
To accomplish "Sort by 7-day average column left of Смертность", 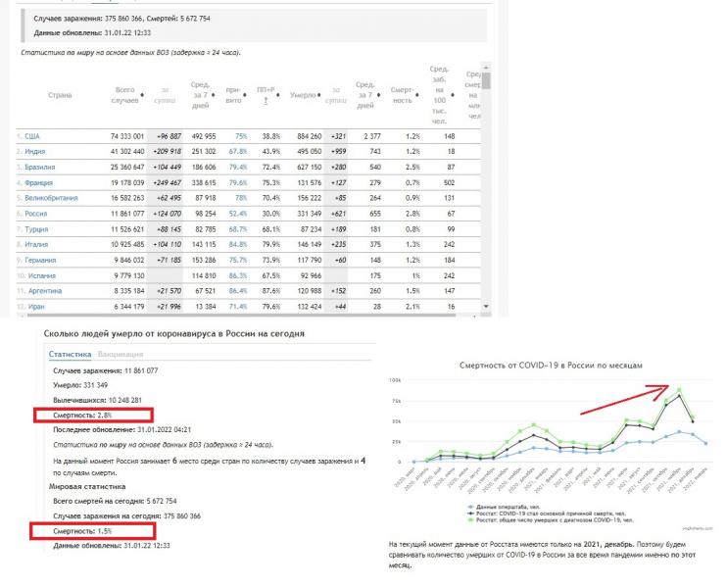I will tap(378, 95).
